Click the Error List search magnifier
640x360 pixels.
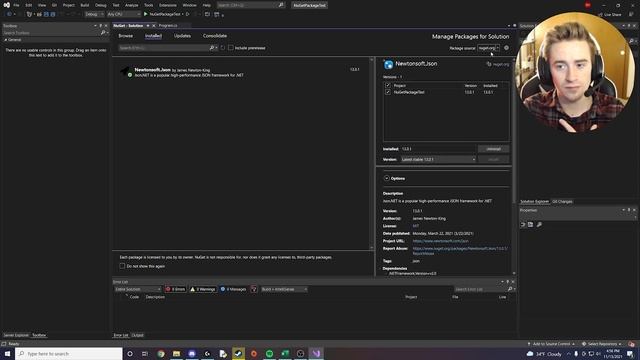pos(510,289)
